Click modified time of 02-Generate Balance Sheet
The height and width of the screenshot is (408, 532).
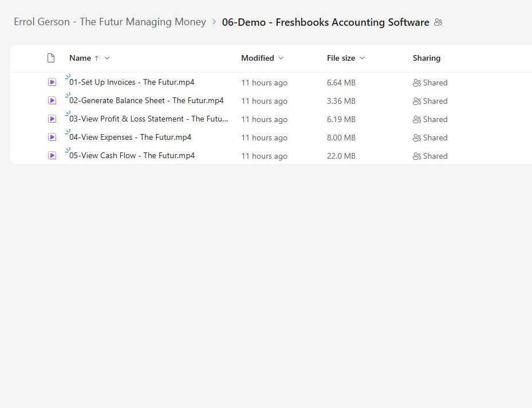tap(265, 101)
